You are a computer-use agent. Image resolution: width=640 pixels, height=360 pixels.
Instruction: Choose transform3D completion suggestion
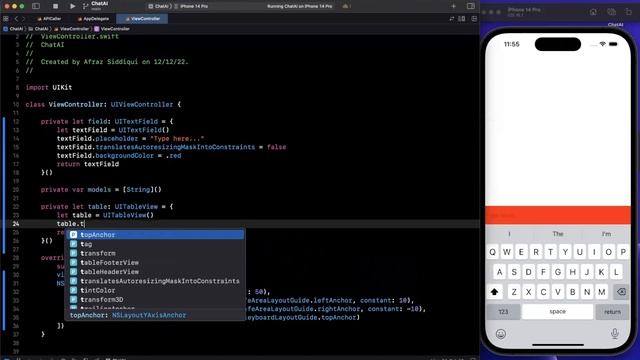click(x=156, y=300)
